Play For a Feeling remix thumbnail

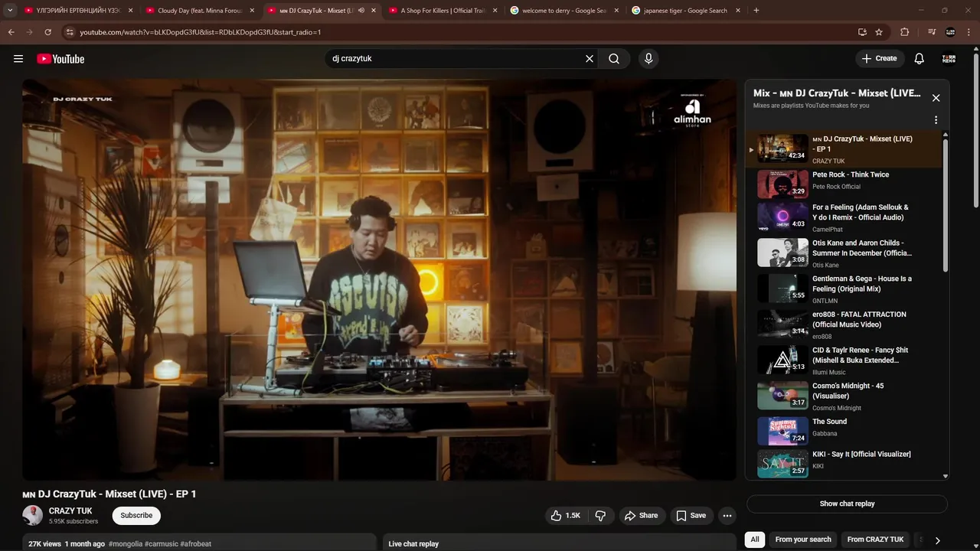pyautogui.click(x=782, y=217)
